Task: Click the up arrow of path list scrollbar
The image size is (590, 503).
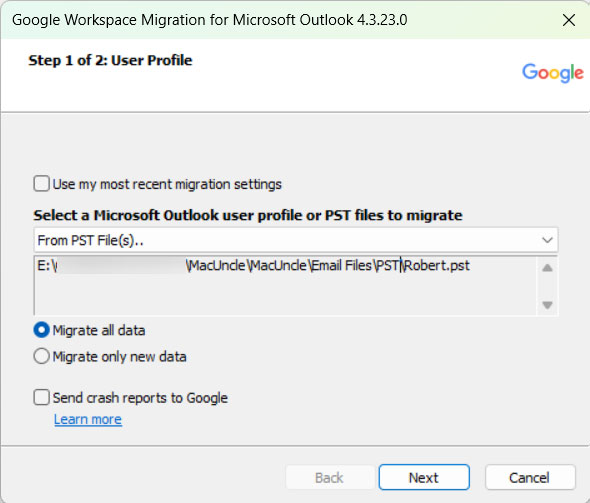Action: [547, 268]
